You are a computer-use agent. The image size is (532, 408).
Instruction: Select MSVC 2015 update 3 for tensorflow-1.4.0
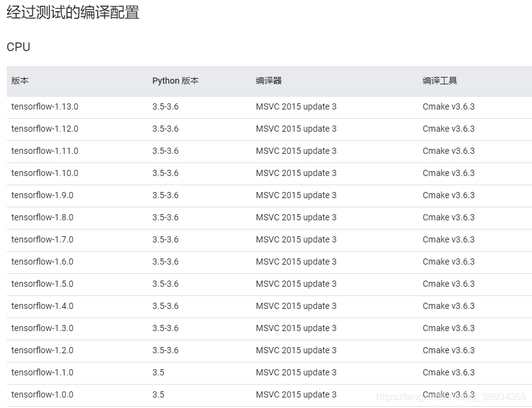pyautogui.click(x=296, y=306)
